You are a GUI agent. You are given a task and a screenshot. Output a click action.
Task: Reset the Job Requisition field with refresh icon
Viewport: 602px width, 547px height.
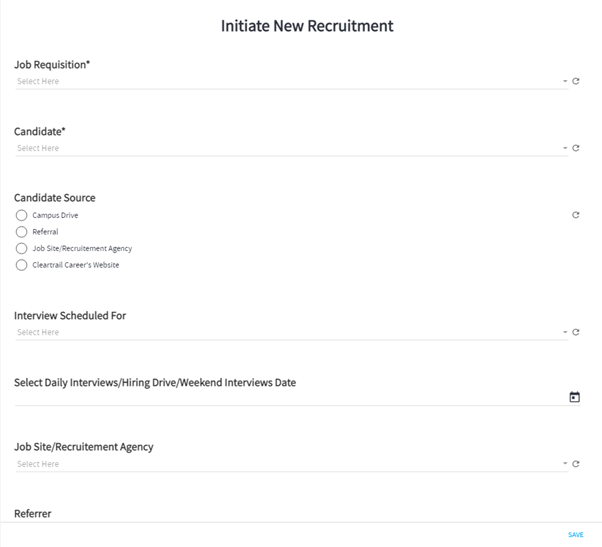(x=576, y=81)
